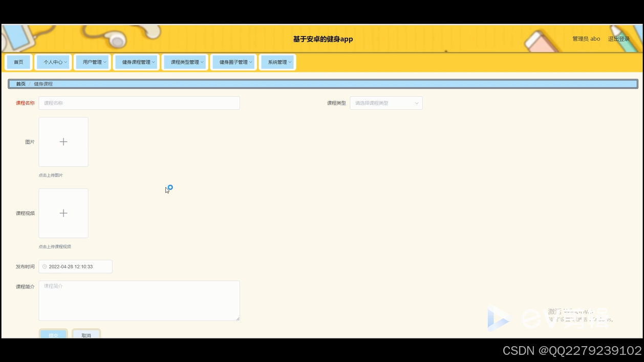Click 退出登录 to log out
Image resolution: width=644 pixels, height=362 pixels.
point(619,38)
